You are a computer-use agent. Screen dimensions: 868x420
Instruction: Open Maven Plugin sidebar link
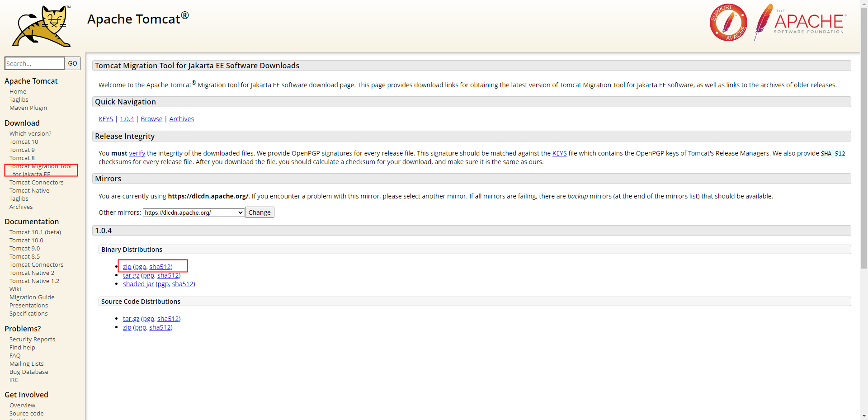point(28,108)
